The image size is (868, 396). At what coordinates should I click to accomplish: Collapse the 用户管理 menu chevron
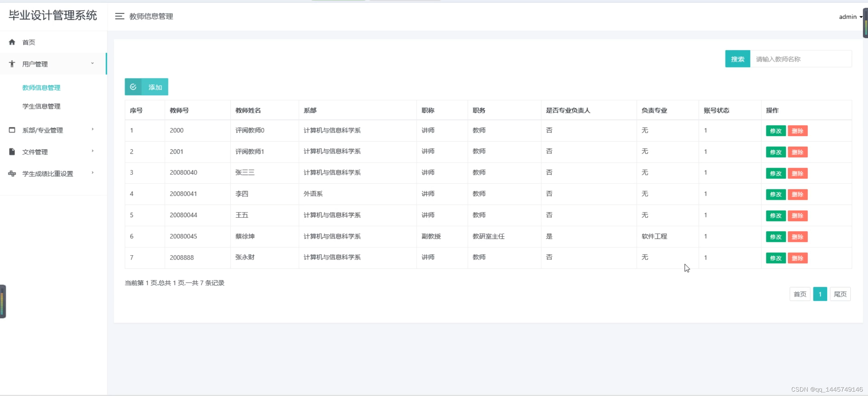point(92,63)
